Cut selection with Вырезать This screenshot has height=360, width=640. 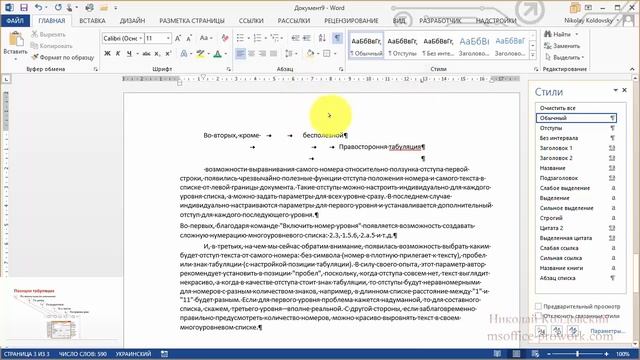click(48, 34)
